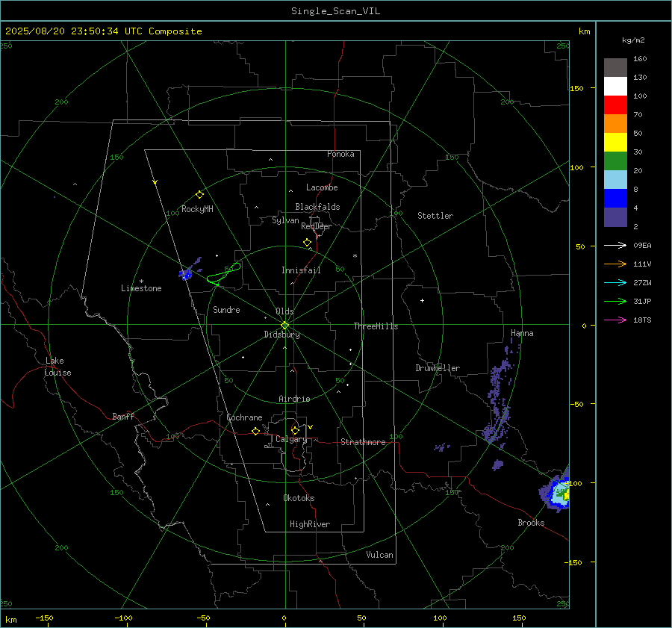This screenshot has width=672, height=628.
Task: Click the asterisk marker east of Innisfail
Action: pyautogui.click(x=355, y=256)
